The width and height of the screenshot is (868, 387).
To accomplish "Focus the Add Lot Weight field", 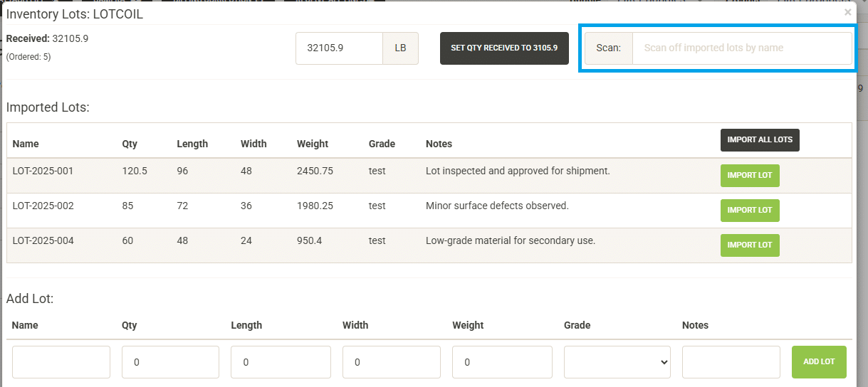I will (502, 362).
